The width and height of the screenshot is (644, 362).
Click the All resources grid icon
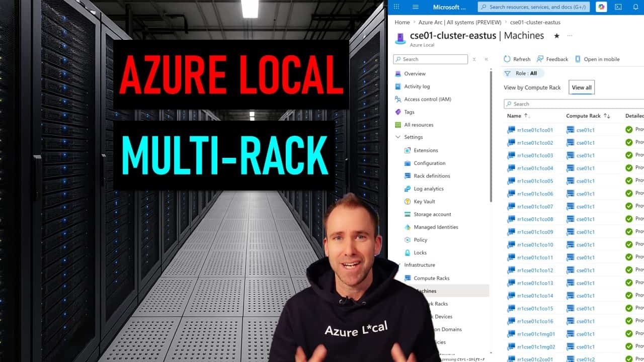[398, 125]
